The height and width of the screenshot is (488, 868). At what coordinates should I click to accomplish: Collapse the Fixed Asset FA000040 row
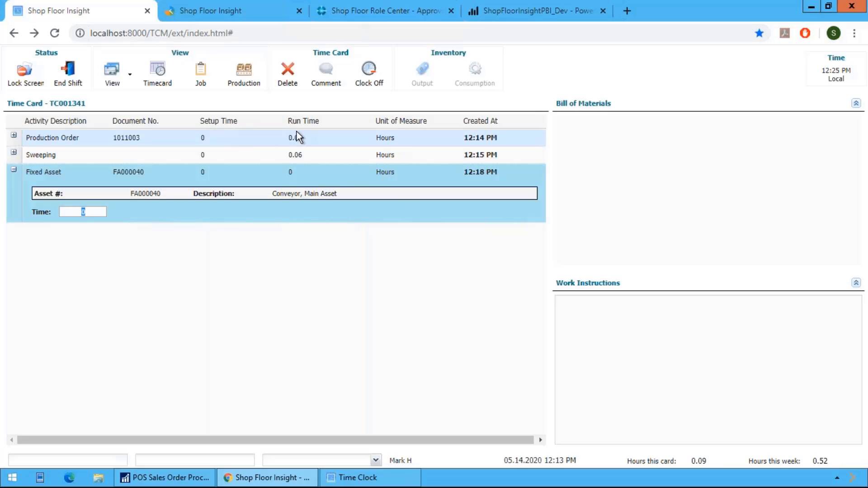point(14,169)
